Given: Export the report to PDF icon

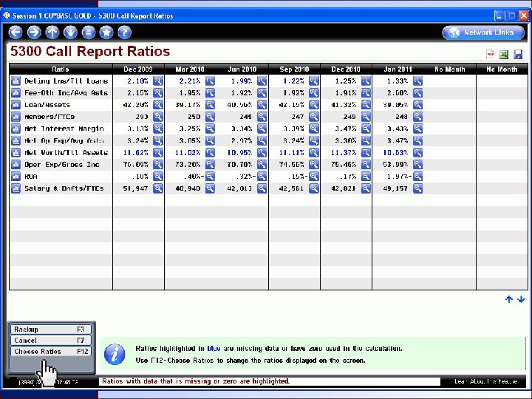Looking at the screenshot, I should [491, 54].
